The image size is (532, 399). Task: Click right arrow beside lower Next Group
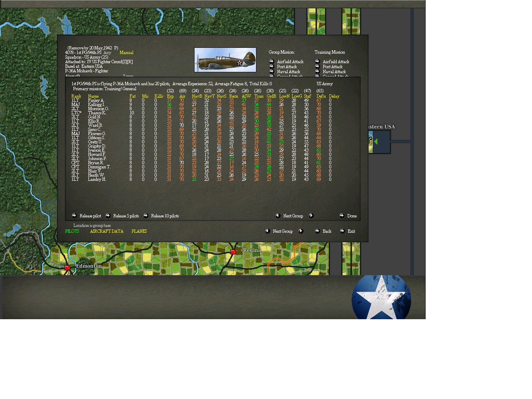point(300,231)
